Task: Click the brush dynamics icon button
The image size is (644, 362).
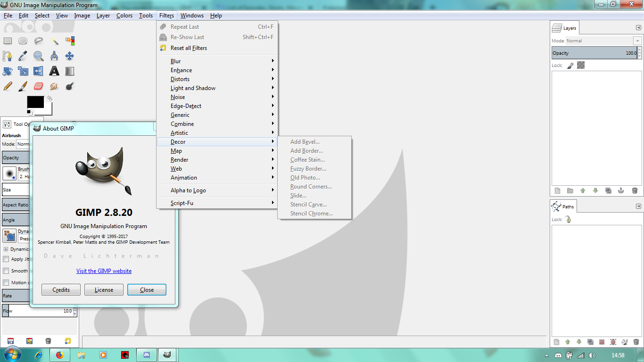Action: click(x=9, y=235)
